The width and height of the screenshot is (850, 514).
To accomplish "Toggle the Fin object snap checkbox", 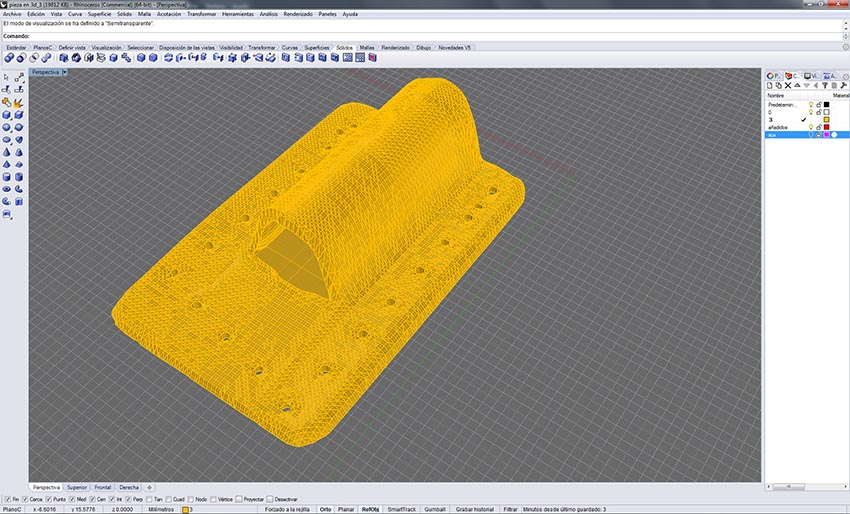I will [7, 499].
